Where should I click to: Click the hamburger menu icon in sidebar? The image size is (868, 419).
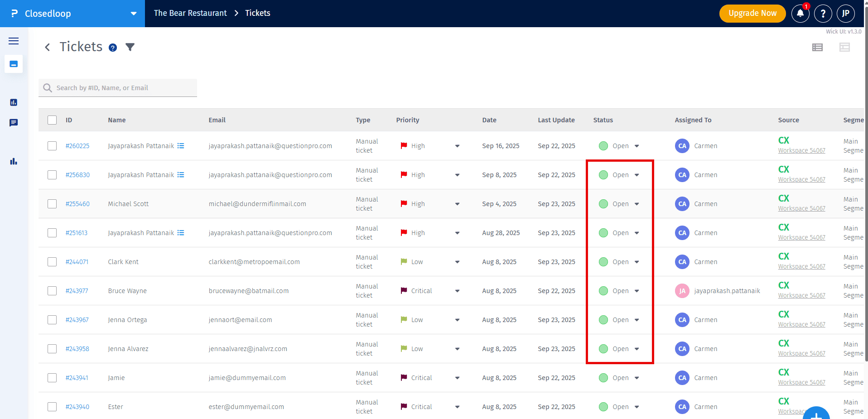click(14, 41)
